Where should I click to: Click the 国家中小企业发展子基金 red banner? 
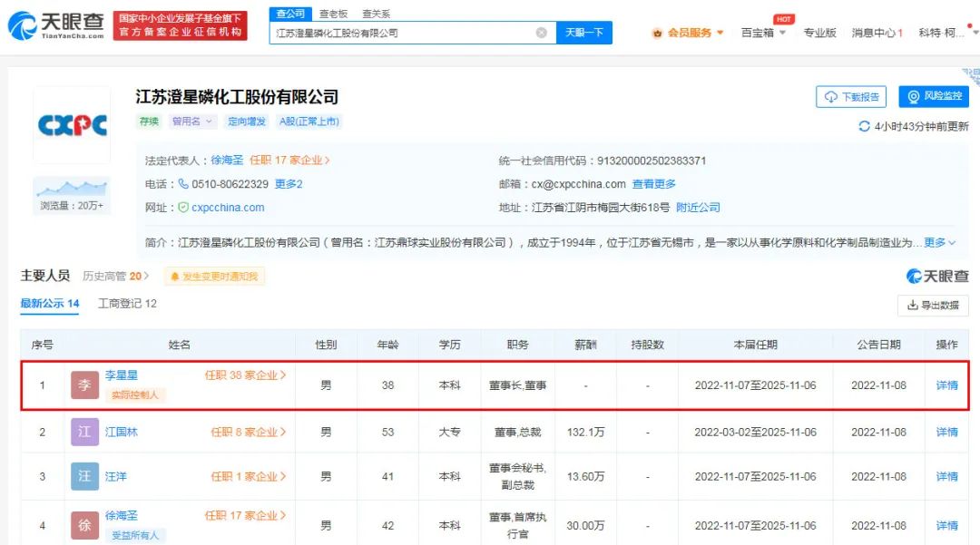[x=180, y=25]
